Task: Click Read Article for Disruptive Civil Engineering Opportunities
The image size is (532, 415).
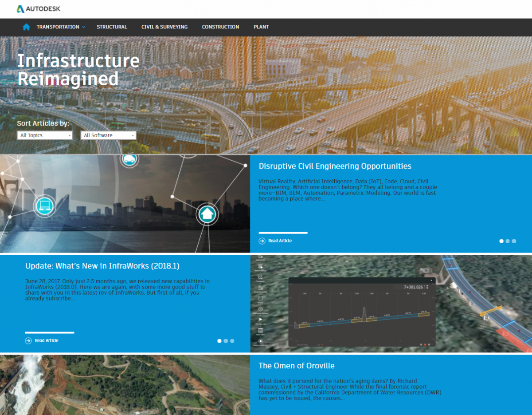Action: pos(280,241)
